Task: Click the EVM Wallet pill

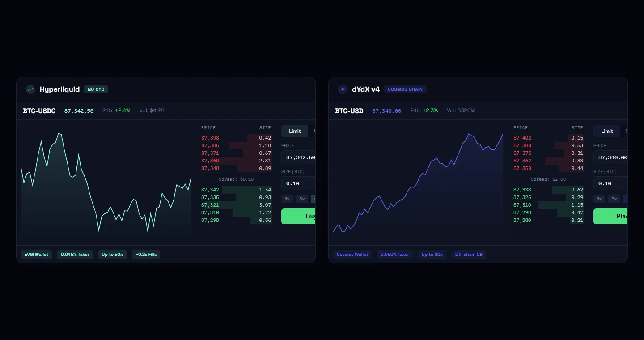Action: (x=36, y=254)
